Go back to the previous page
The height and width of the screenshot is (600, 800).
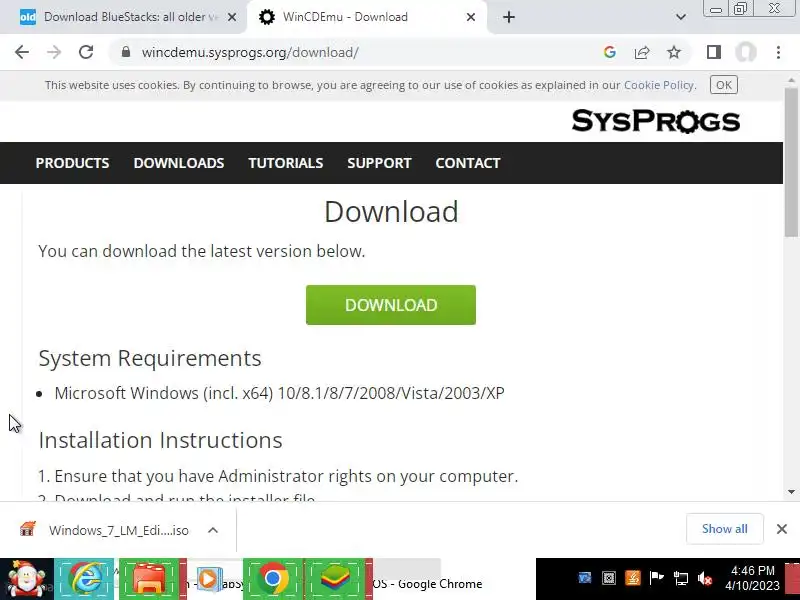click(22, 52)
